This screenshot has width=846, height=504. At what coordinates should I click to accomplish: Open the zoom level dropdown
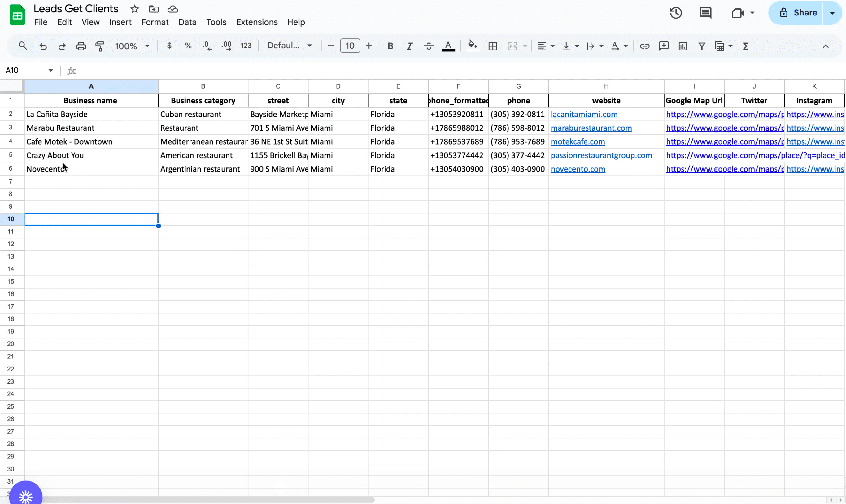[132, 46]
